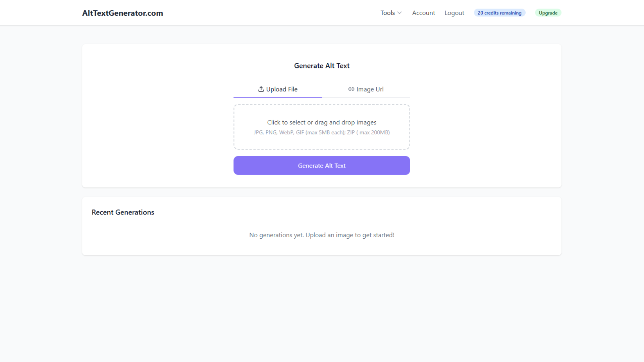Click the purple Generate Alt Text button
Image resolution: width=644 pixels, height=362 pixels.
pos(322,166)
